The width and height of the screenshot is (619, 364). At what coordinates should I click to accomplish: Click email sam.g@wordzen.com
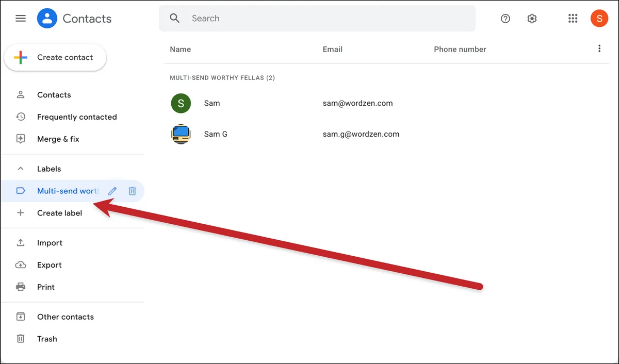coord(361,134)
